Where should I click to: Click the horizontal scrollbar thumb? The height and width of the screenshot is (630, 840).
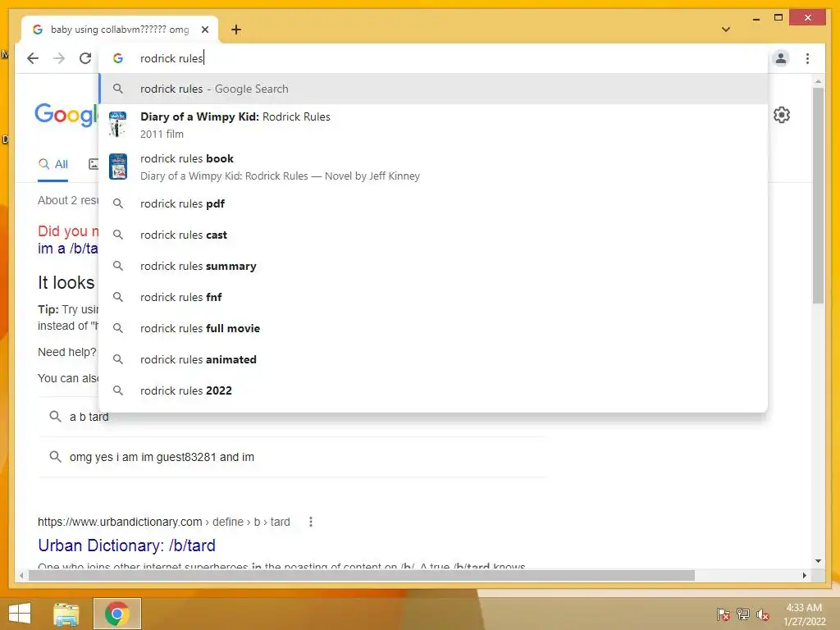pyautogui.click(x=362, y=575)
